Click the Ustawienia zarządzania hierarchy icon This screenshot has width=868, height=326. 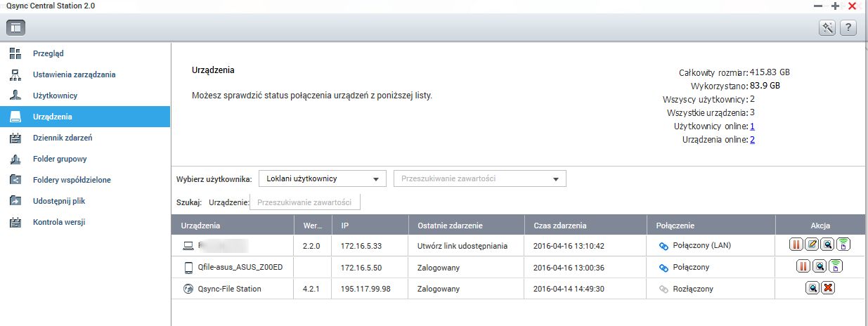(15, 74)
